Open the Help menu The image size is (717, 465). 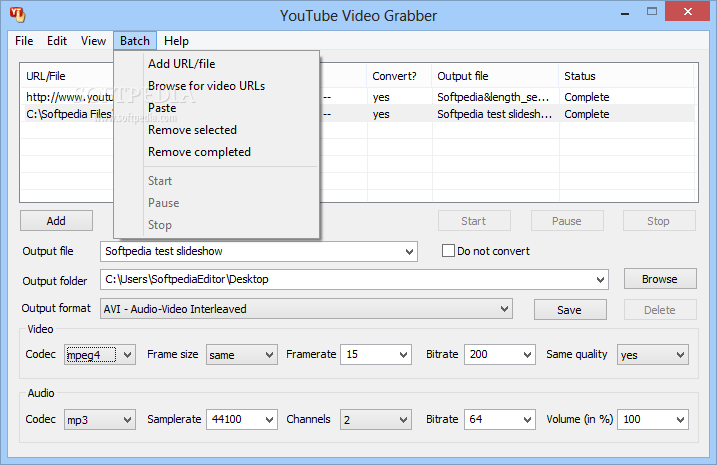[176, 41]
